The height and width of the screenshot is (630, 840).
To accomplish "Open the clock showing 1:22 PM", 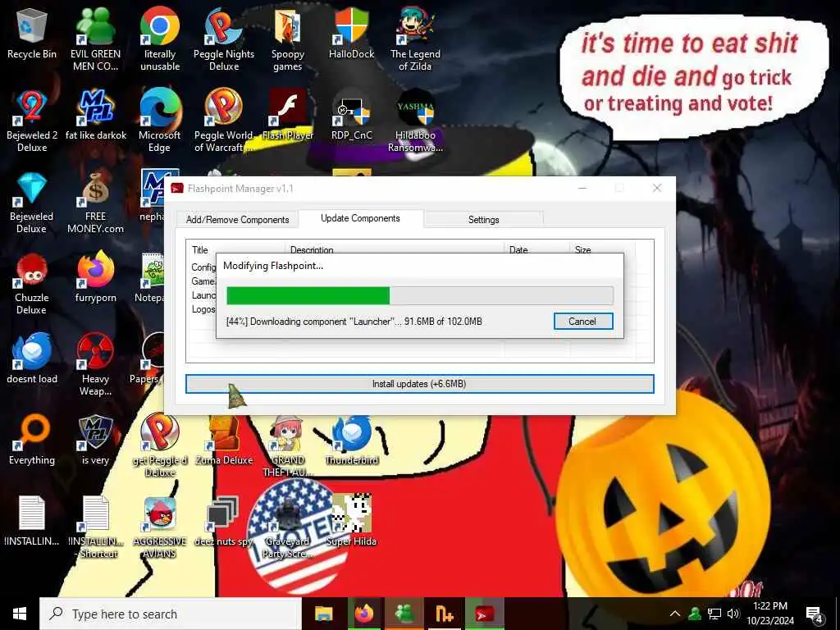I will [x=770, y=614].
